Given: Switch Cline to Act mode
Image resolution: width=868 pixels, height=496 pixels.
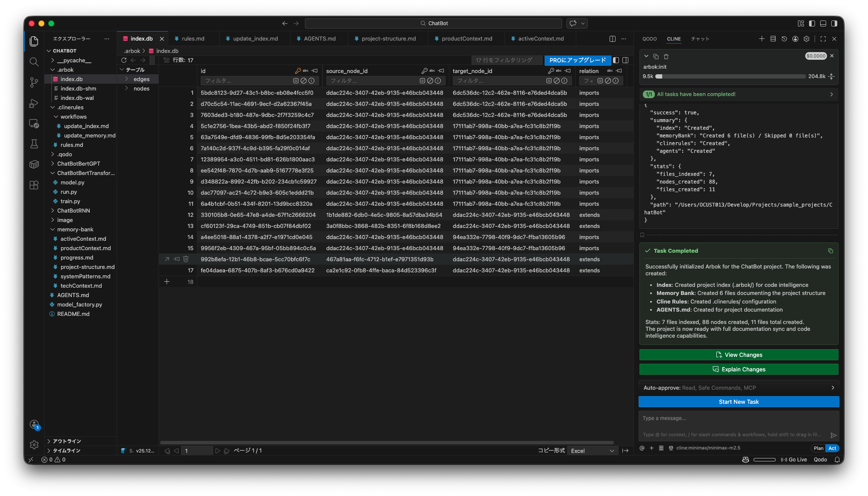Looking at the screenshot, I should [x=832, y=448].
